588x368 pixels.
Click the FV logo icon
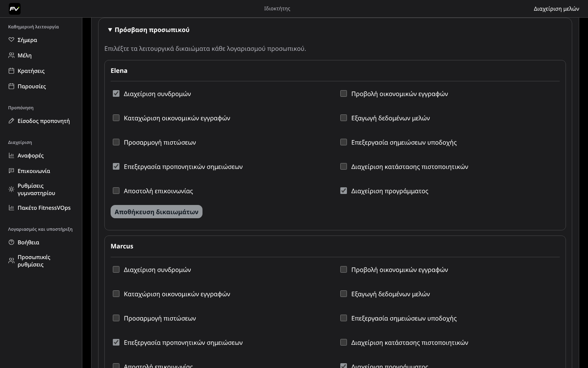point(15,9)
